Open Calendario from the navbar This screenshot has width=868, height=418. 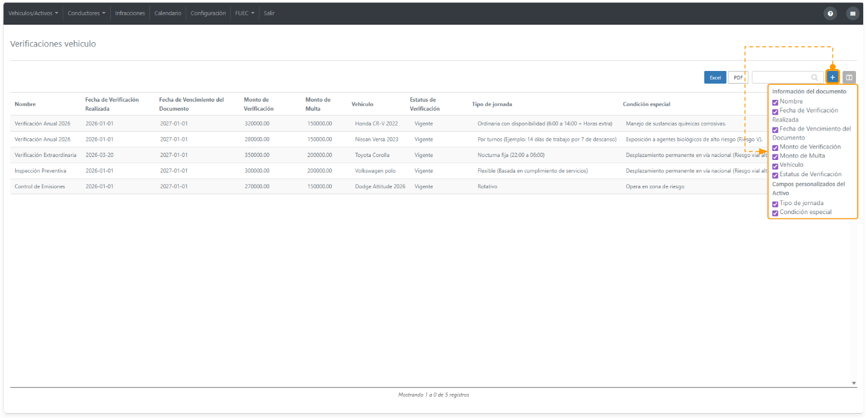167,13
